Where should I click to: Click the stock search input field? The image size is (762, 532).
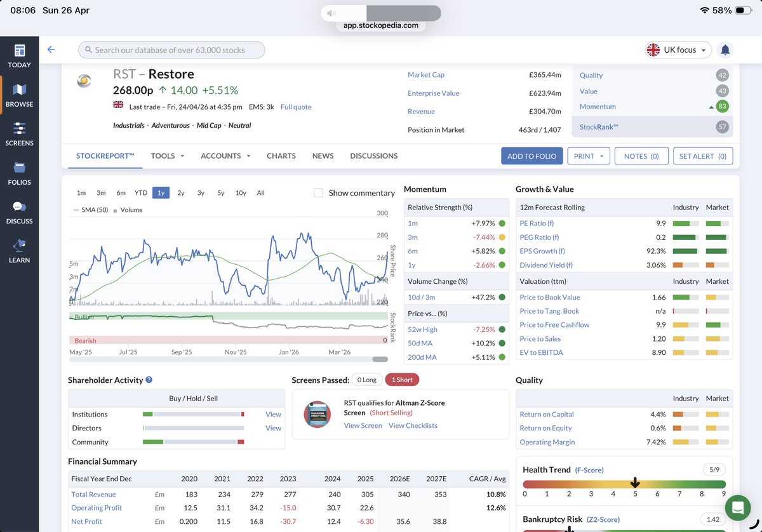click(171, 50)
